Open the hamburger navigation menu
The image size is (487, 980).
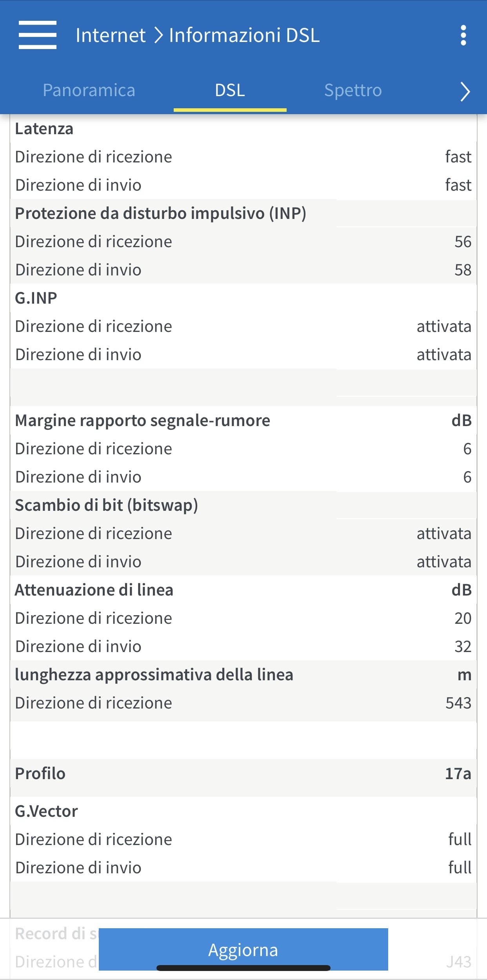tap(38, 35)
